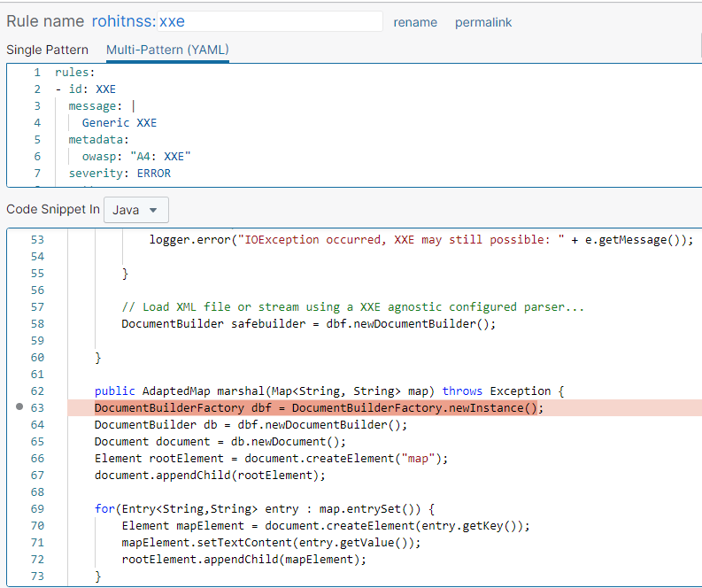
Task: Click the createElement("map") rootElement line
Action: pyautogui.click(x=272, y=459)
